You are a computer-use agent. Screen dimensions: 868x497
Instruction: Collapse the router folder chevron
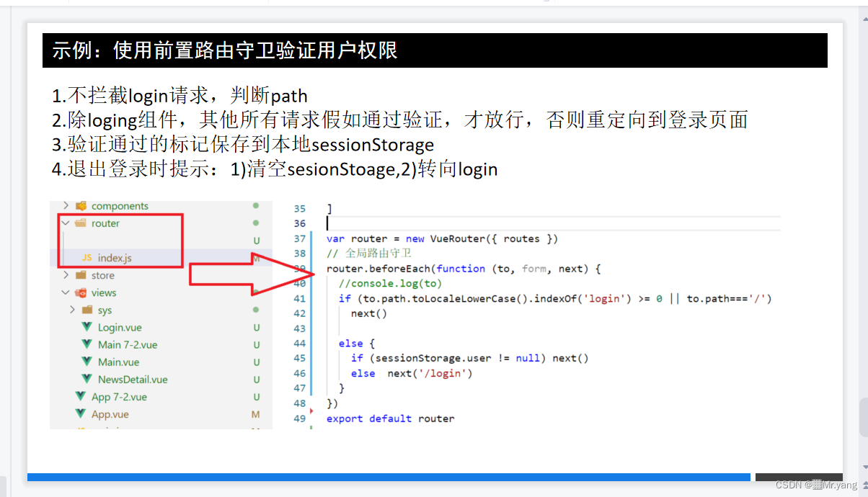pos(66,223)
